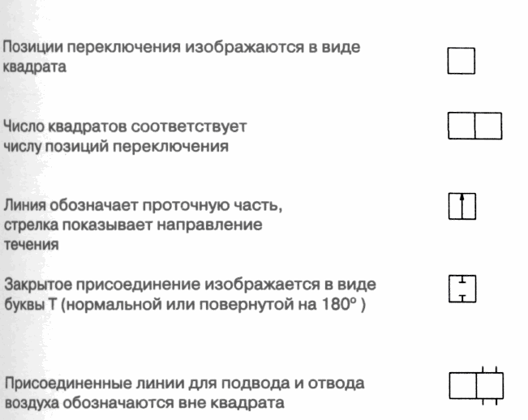This screenshot has height=420, width=528.
Task: Click the word 'течения'
Action: coord(32,244)
